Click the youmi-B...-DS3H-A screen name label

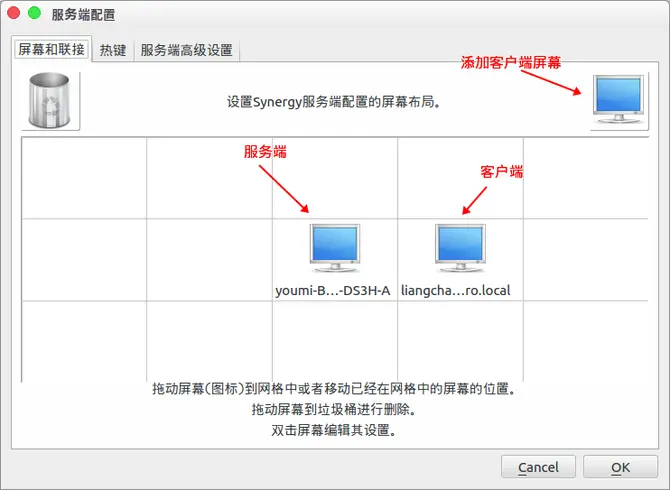click(332, 291)
